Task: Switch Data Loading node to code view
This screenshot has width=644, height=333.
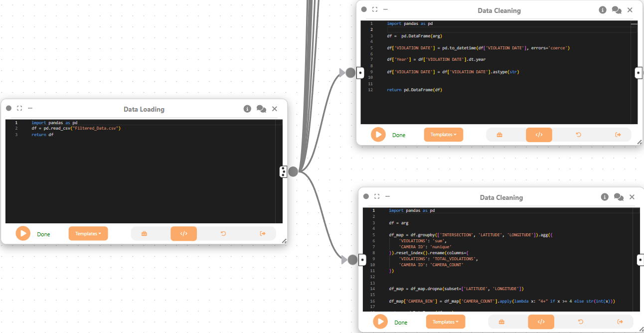Action: (x=183, y=233)
